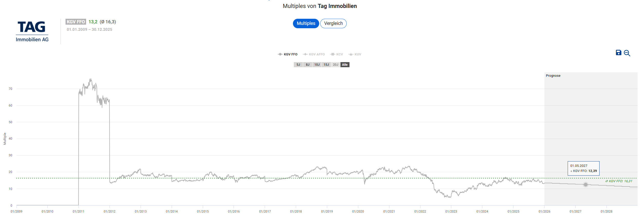
Task: Enable the KCV legend series
Action: click(337, 54)
